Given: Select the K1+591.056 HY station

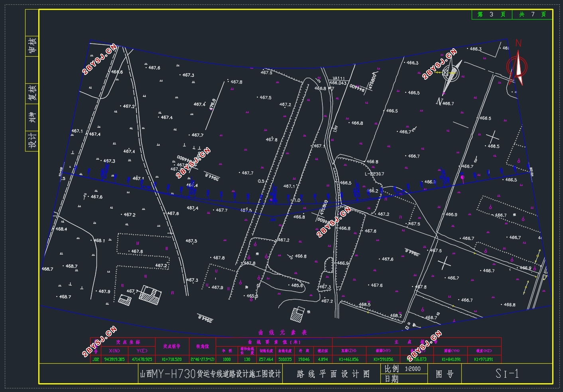Looking at the screenshot, I should 383,359.
